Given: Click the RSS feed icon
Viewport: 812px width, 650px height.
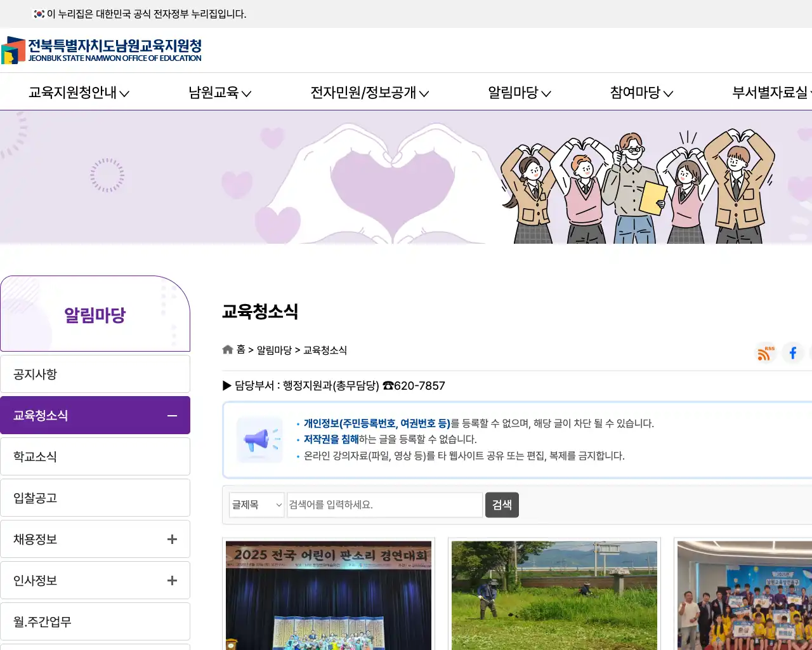Looking at the screenshot, I should tap(764, 353).
